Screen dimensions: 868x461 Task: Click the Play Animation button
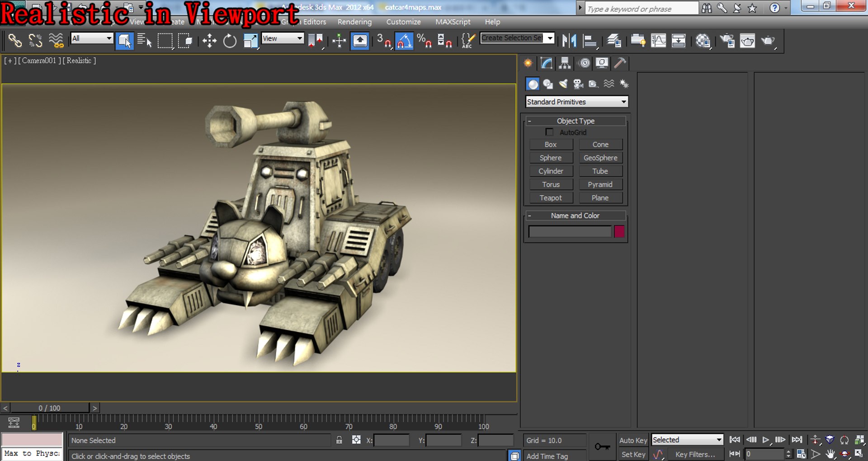coord(765,440)
